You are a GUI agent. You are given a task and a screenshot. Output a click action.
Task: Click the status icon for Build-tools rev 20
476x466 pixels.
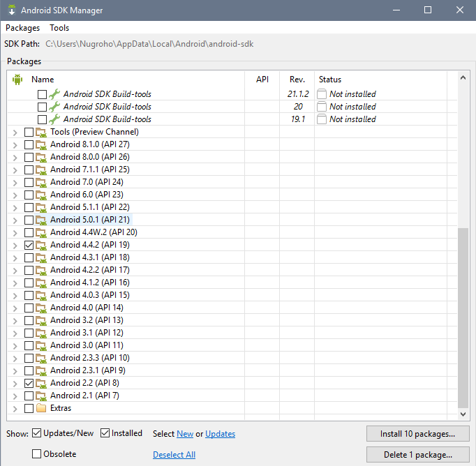(x=322, y=107)
